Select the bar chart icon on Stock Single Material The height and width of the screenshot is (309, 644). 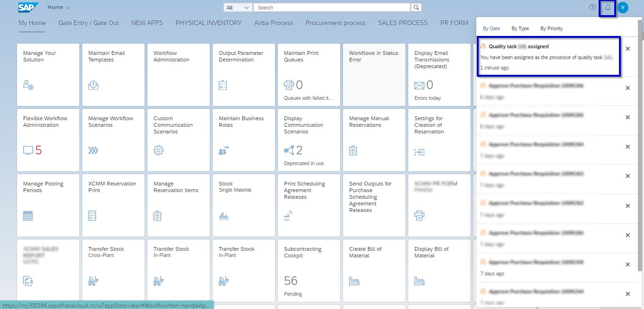(223, 216)
